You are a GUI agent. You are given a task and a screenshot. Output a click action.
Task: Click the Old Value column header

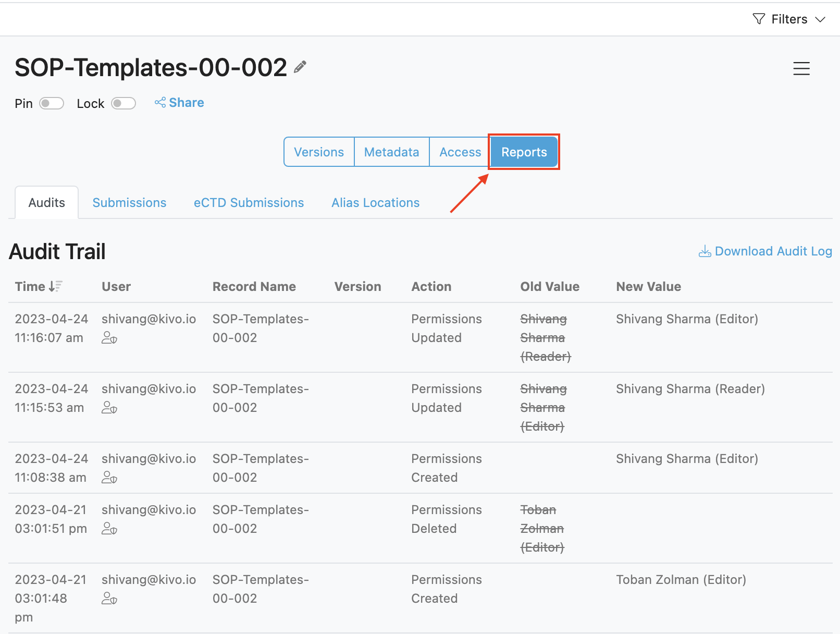550,286
